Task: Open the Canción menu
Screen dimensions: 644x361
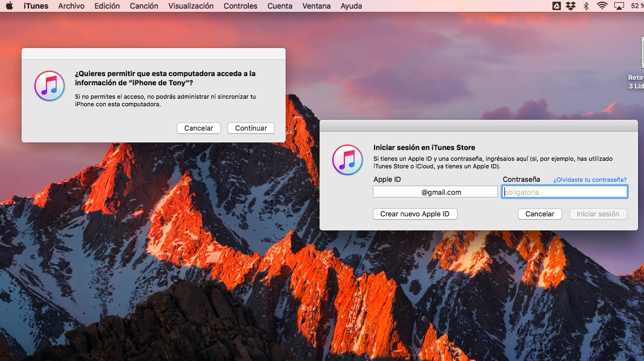Action: click(144, 6)
